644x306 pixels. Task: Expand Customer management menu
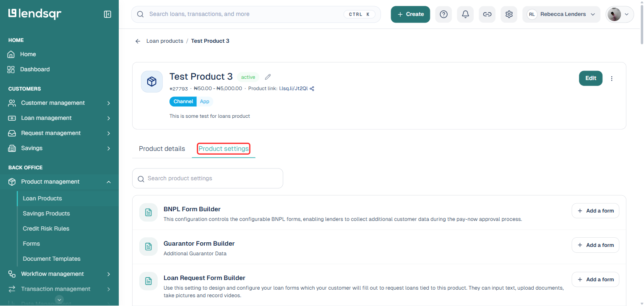[x=59, y=103]
